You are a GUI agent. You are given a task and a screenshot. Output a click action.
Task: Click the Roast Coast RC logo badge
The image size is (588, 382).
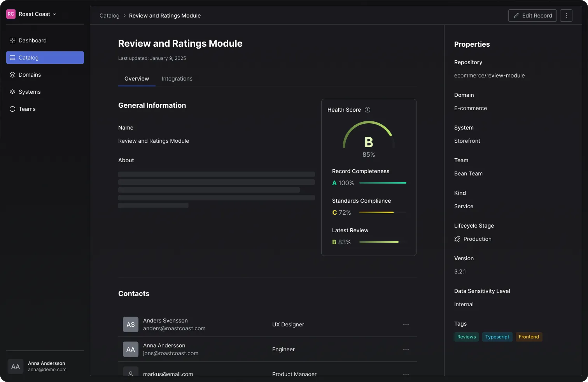point(11,14)
